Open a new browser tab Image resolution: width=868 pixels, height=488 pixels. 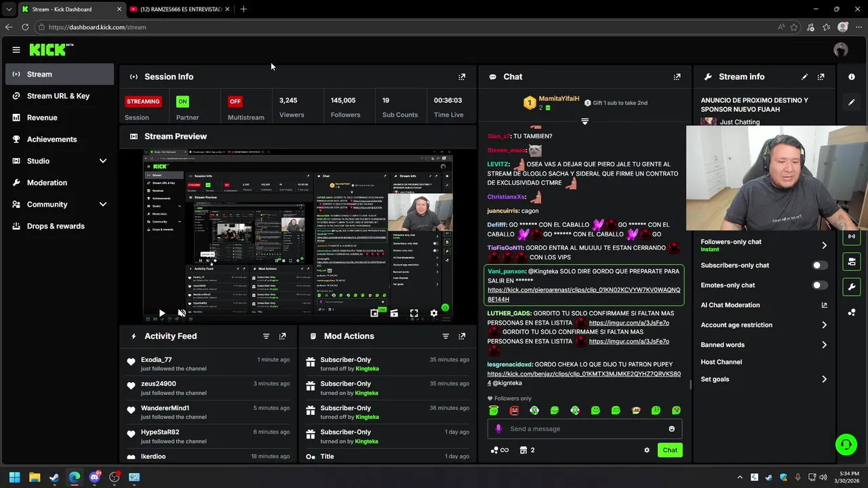243,9
